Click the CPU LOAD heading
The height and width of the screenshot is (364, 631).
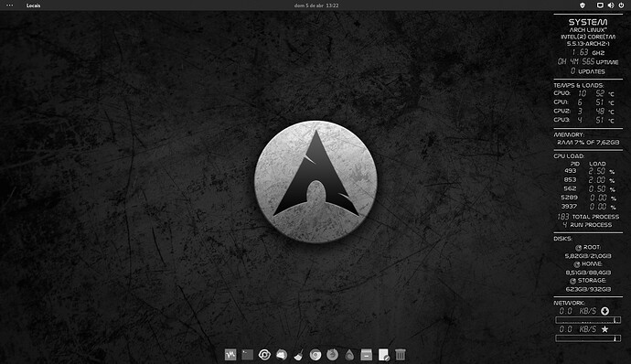point(569,156)
